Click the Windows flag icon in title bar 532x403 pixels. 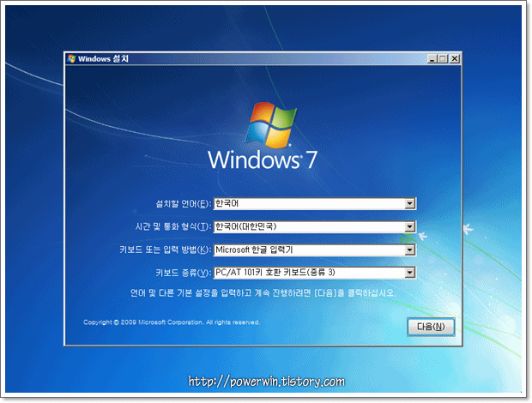[x=71, y=58]
